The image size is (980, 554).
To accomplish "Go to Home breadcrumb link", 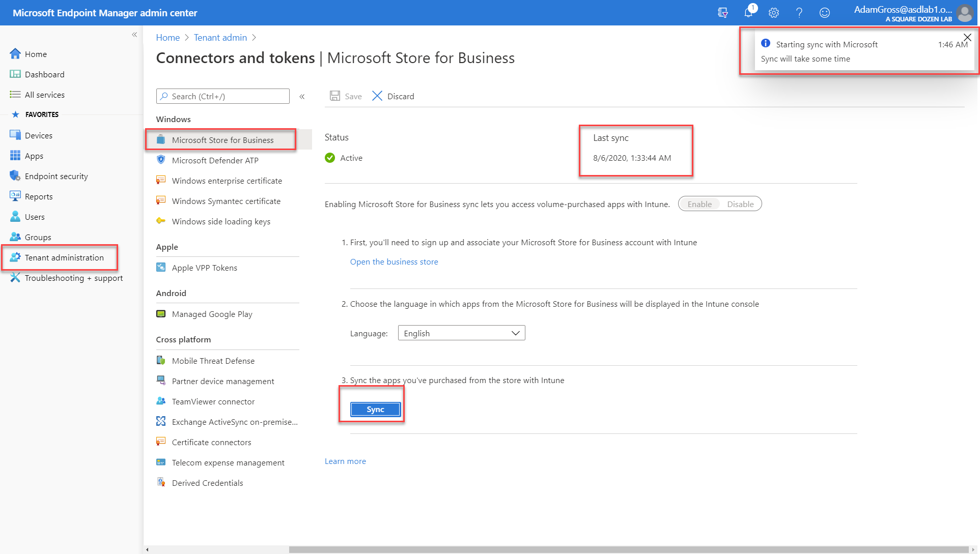I will 167,38.
